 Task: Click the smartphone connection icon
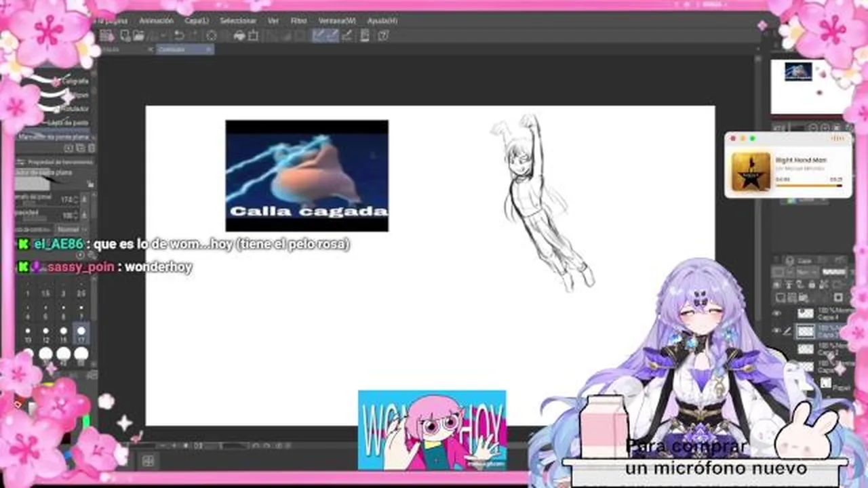pos(366,36)
